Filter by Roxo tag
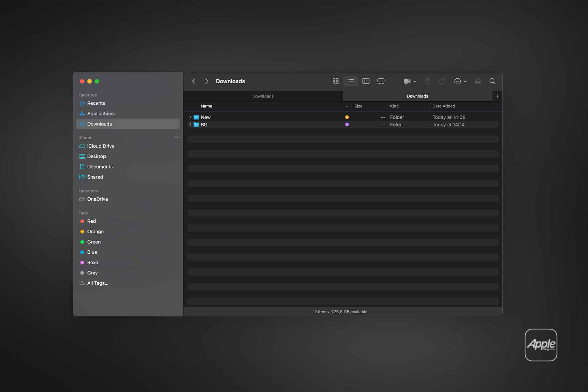This screenshot has width=588, height=392. tap(128, 262)
